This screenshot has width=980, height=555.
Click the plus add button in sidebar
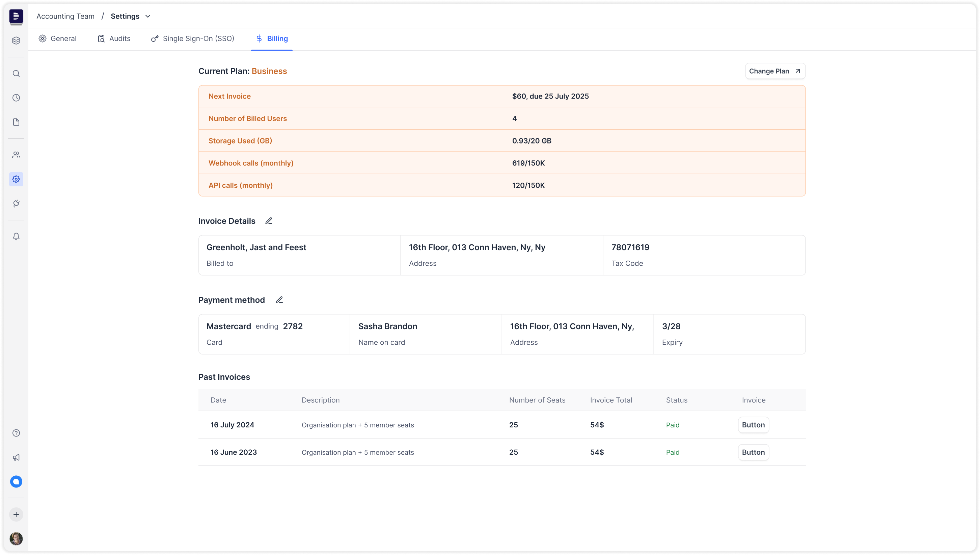16,514
